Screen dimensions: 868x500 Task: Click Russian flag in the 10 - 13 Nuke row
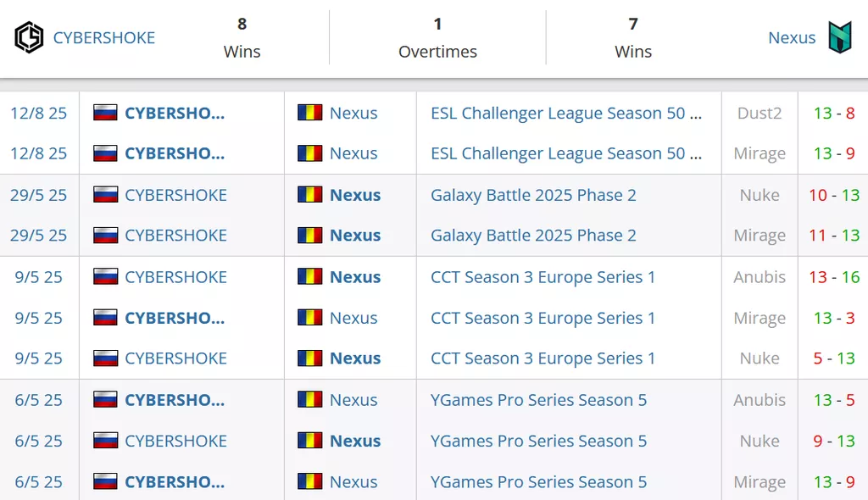105,195
